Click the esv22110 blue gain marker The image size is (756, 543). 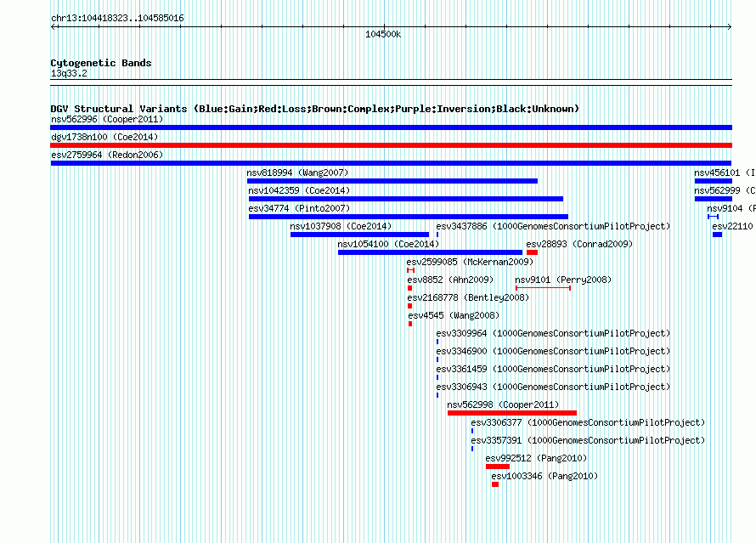click(x=718, y=235)
